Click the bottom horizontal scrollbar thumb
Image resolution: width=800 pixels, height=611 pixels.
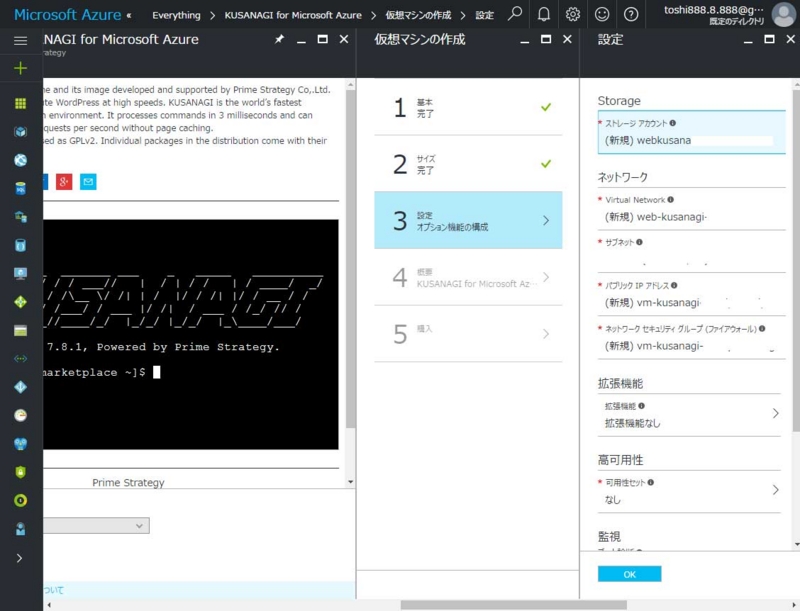513,605
